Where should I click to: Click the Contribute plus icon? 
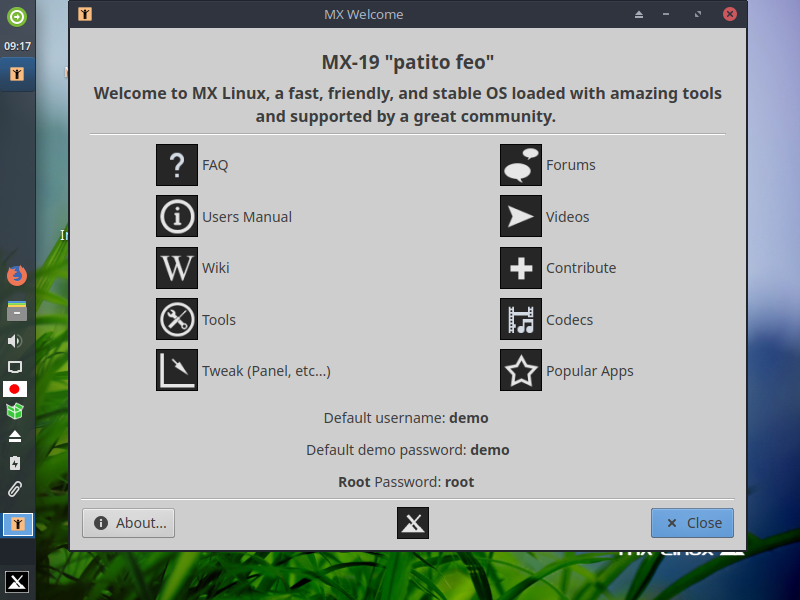point(520,268)
